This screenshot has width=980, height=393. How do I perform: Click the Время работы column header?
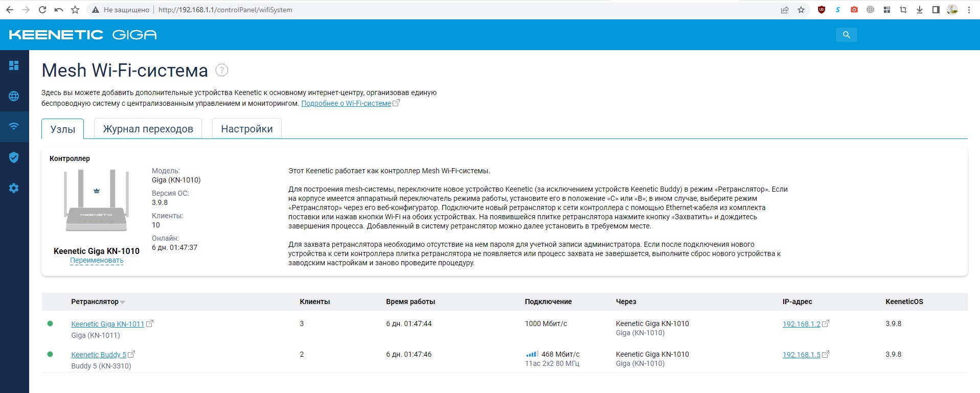tap(411, 302)
